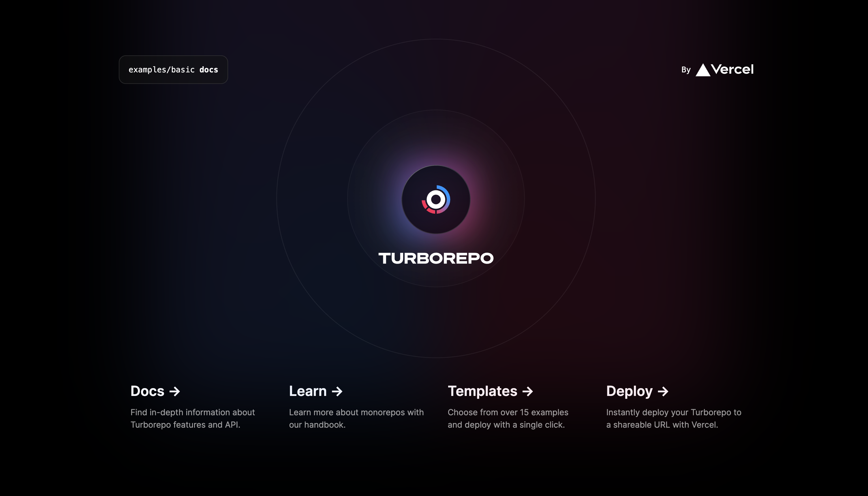Screen dimensions: 868x496
Task: Click 'and deploy with a single click.' text
Action: tap(506, 425)
